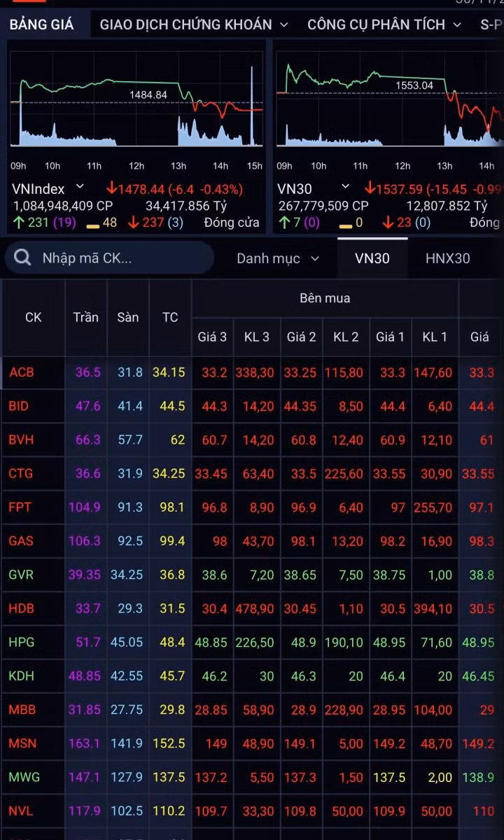Open the VNIndex intraday chart
Image resolution: width=504 pixels, height=840 pixels.
point(136,105)
